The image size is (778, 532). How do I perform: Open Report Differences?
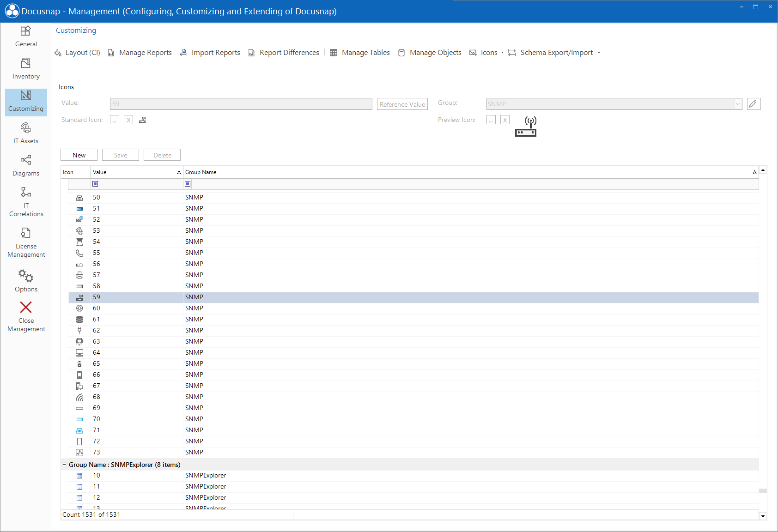click(x=284, y=53)
